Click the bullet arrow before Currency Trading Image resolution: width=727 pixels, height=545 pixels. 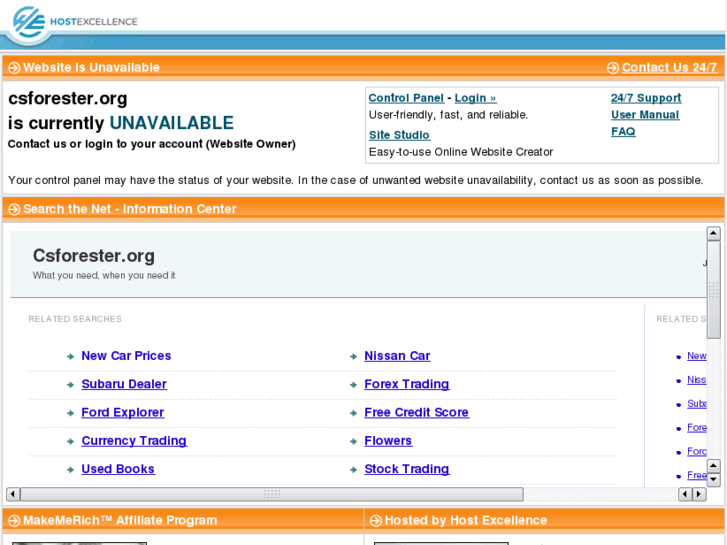pos(70,442)
